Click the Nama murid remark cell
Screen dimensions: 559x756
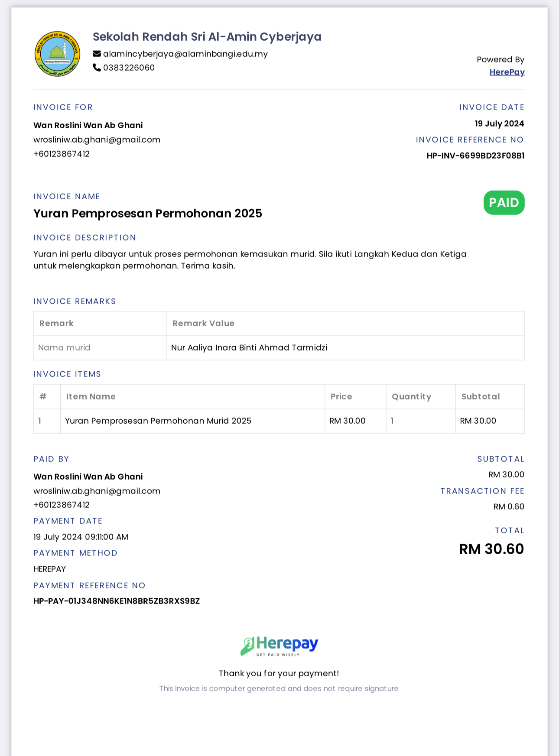pyautogui.click(x=100, y=348)
